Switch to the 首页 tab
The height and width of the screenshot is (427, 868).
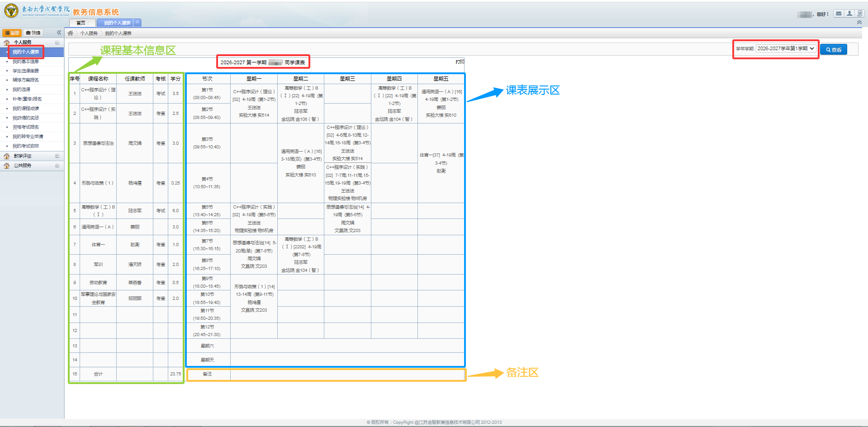(81, 23)
